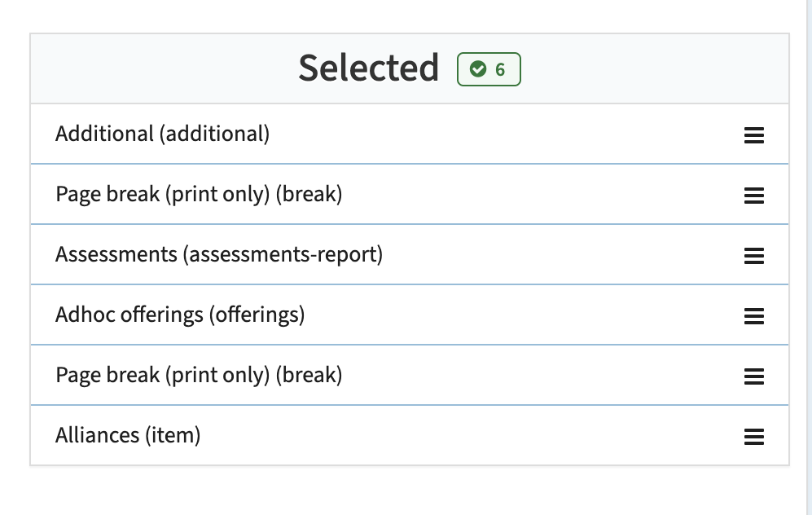Grab the drag handle for Additional row
Screen dimensions: 812x515
(x=754, y=135)
